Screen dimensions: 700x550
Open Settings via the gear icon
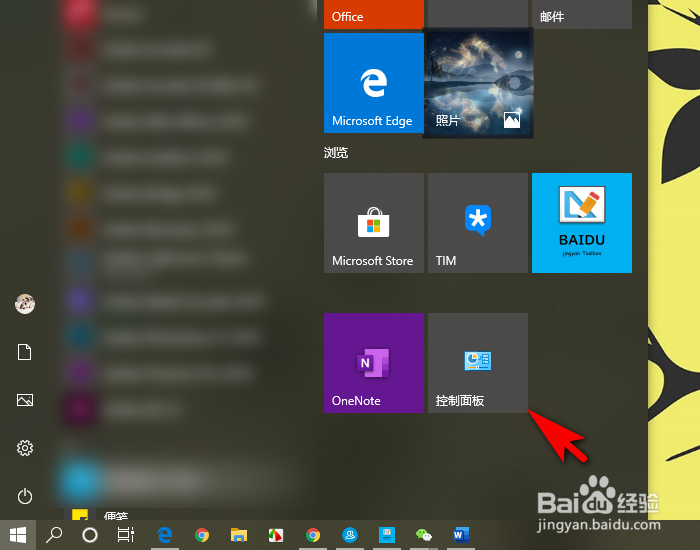[25, 448]
